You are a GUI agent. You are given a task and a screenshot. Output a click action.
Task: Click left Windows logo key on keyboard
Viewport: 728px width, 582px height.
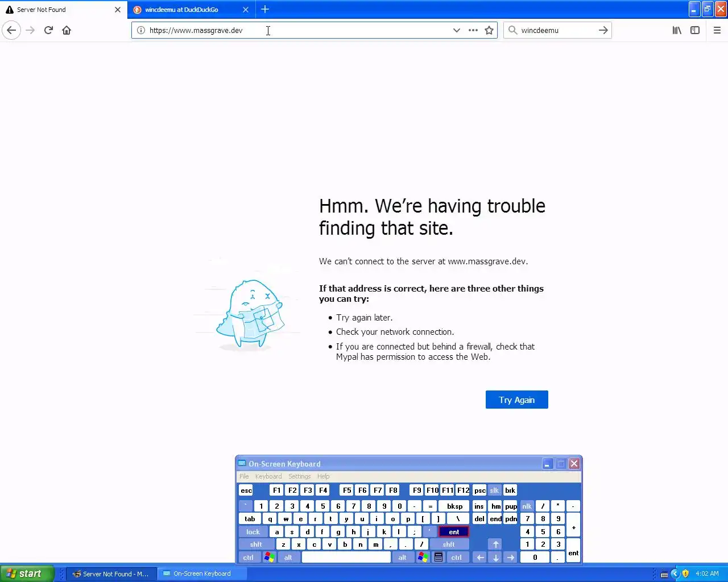269,557
